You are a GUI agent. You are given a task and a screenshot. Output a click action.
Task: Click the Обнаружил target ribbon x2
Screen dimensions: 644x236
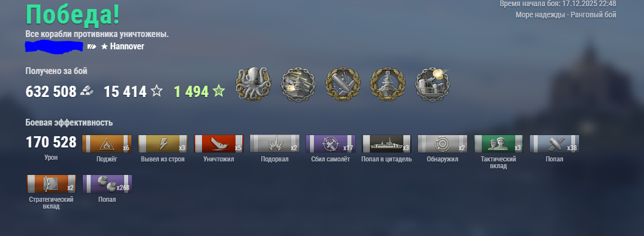click(443, 144)
